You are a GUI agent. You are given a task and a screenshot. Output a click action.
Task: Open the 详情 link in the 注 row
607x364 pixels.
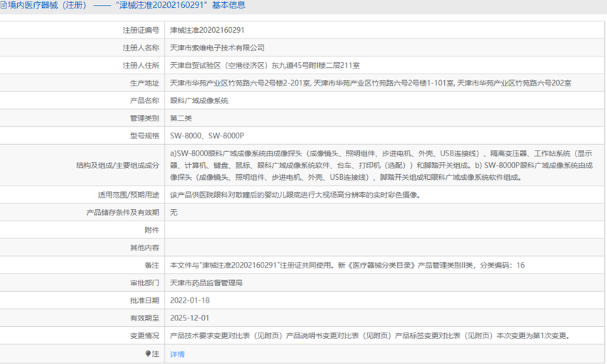(x=177, y=354)
